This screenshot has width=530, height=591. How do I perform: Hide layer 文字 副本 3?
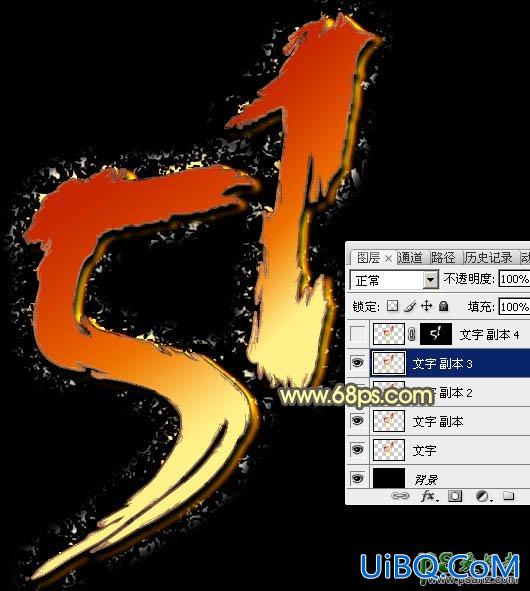pyautogui.click(x=358, y=363)
